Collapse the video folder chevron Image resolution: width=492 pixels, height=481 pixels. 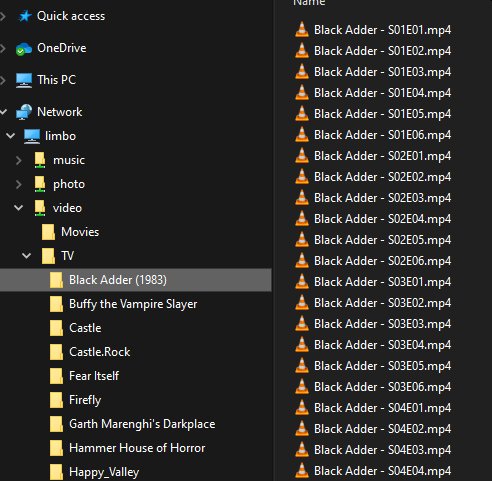point(19,208)
